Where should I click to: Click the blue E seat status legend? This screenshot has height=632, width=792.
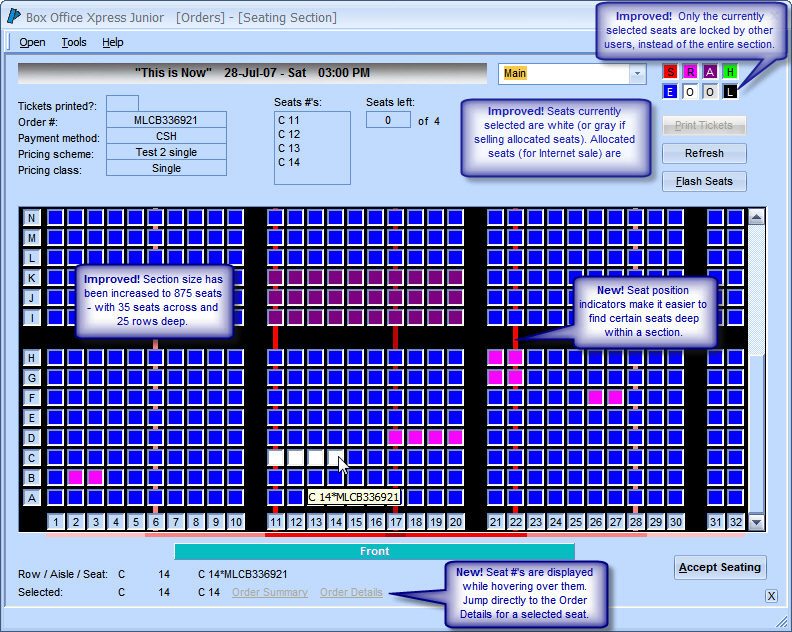(670, 92)
